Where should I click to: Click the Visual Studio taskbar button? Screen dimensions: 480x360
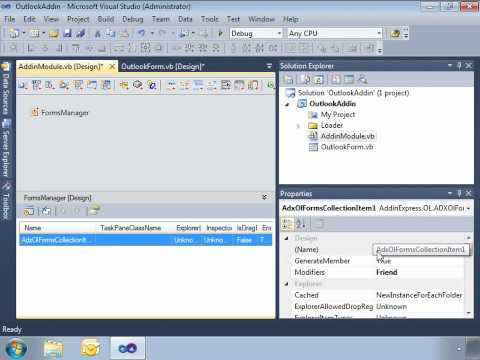[128, 348]
